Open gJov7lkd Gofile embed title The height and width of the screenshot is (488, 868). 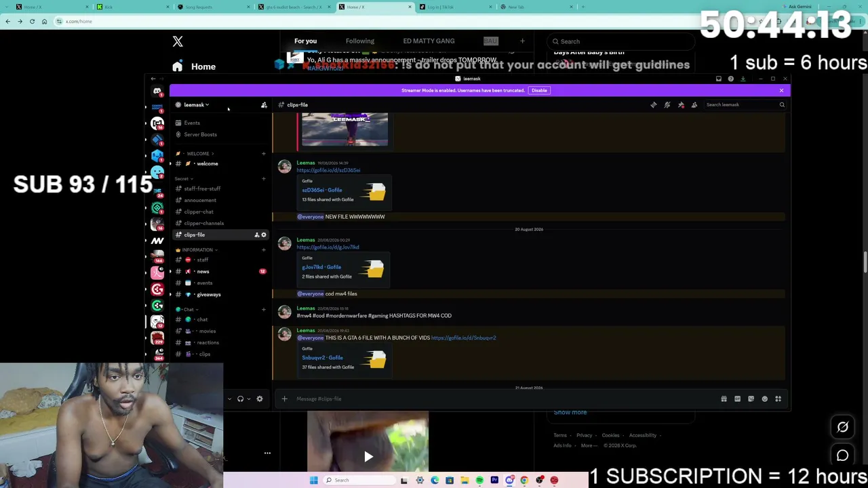coord(321,267)
